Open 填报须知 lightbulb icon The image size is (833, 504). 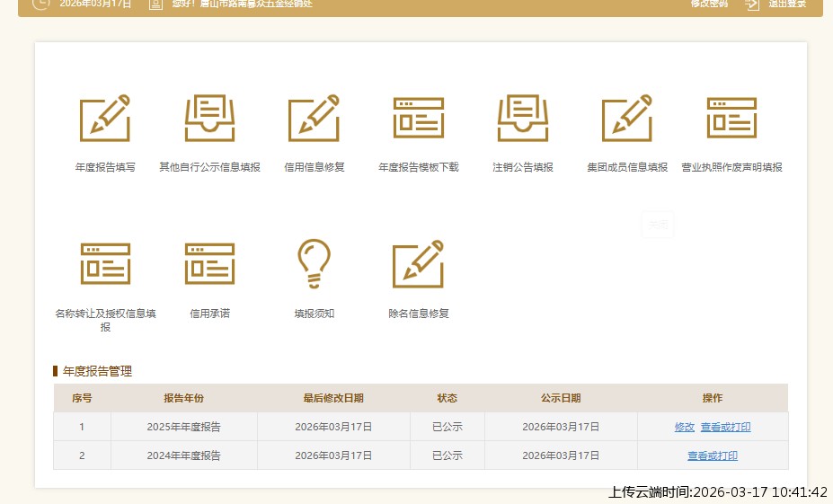[314, 264]
